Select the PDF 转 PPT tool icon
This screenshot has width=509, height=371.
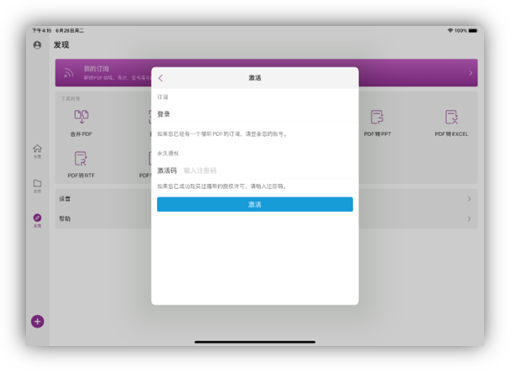[x=377, y=117]
